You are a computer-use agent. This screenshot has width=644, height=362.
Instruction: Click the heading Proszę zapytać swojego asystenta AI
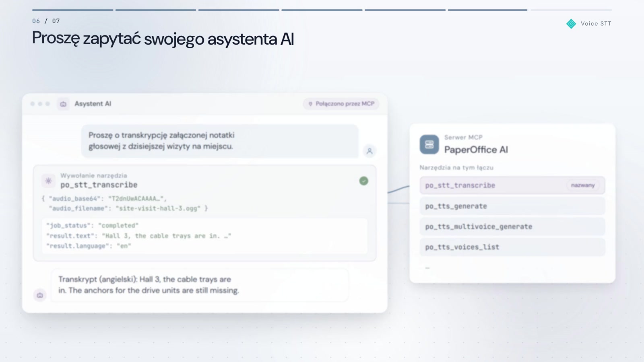pos(163,39)
